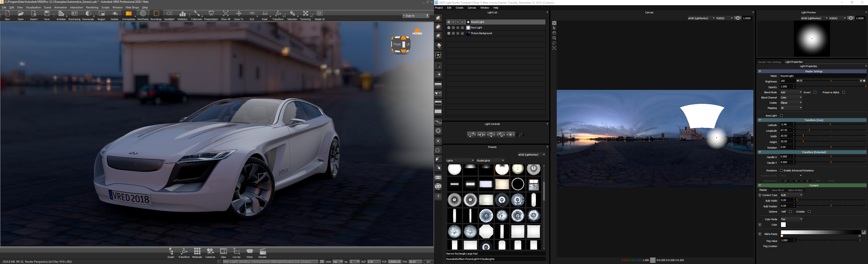Open the Blend Mode dropdown
Viewport: 868px width, 264px height.
tap(791, 92)
